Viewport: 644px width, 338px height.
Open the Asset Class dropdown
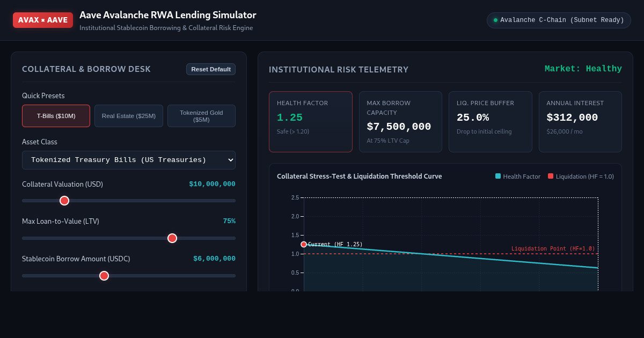point(129,160)
